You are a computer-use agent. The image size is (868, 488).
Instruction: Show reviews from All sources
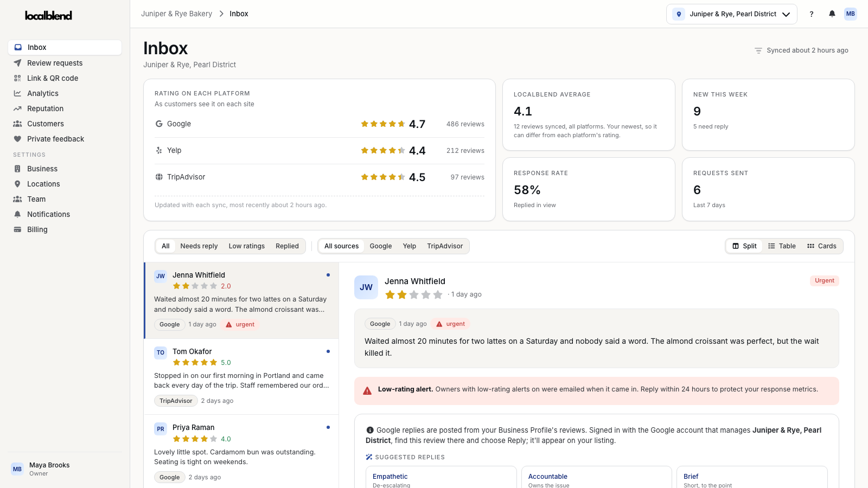[x=342, y=246]
